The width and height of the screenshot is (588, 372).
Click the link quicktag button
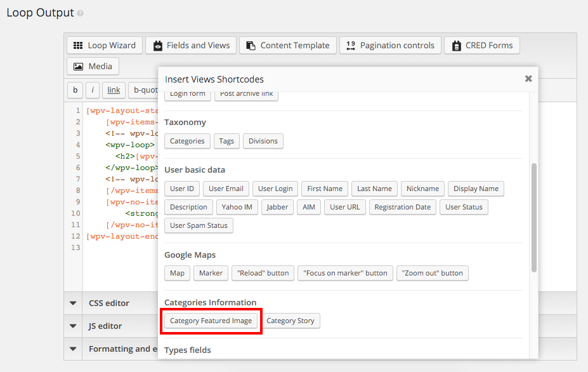click(x=114, y=90)
